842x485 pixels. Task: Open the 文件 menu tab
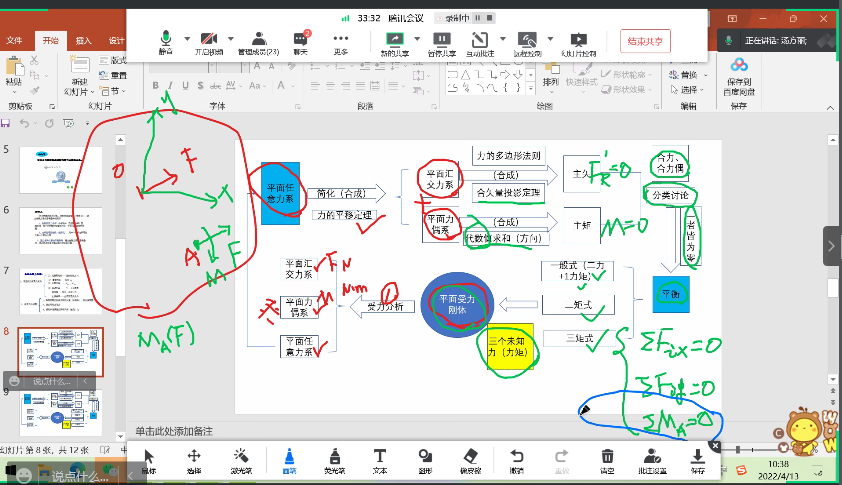(x=14, y=40)
